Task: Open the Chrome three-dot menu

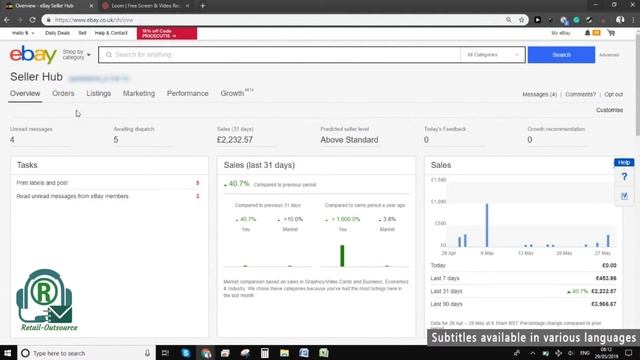Action: tap(633, 20)
